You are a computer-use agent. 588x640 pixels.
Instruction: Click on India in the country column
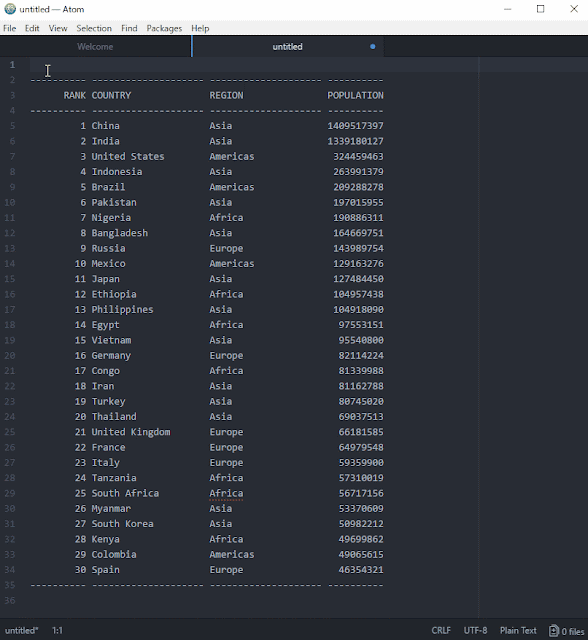(105, 141)
